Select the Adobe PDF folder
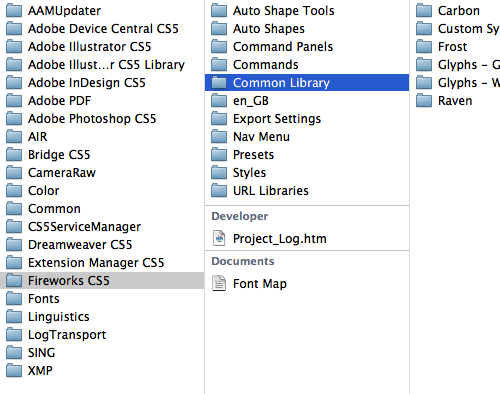 point(102,101)
